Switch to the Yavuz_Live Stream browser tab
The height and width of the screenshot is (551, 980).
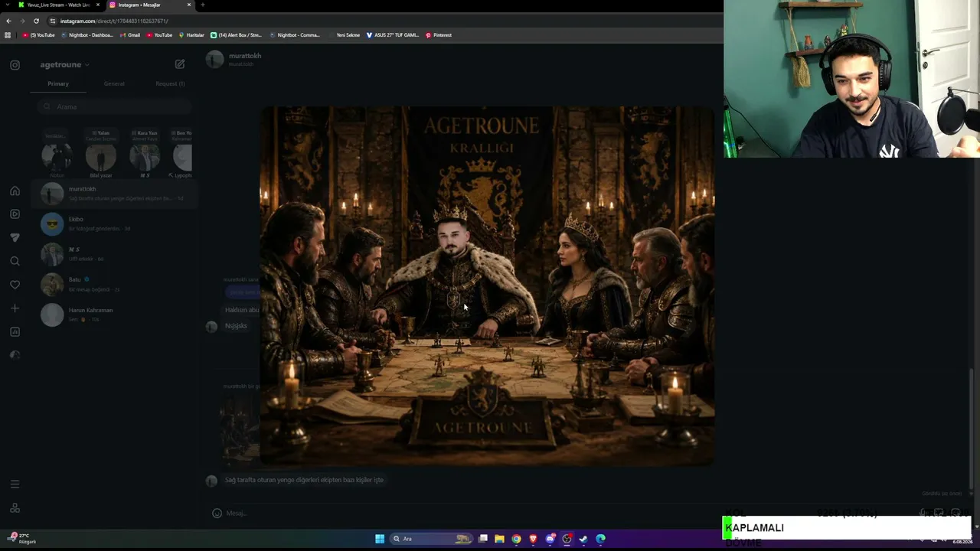pos(58,5)
